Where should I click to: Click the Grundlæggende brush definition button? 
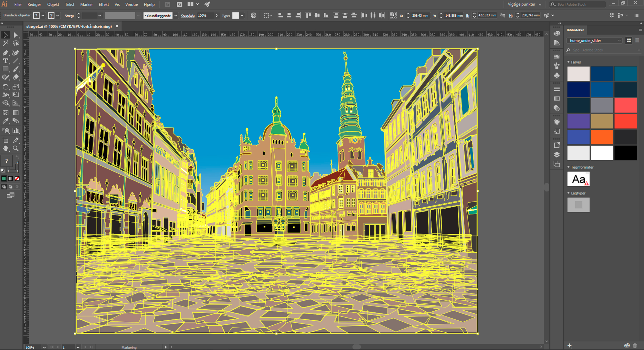pos(159,15)
